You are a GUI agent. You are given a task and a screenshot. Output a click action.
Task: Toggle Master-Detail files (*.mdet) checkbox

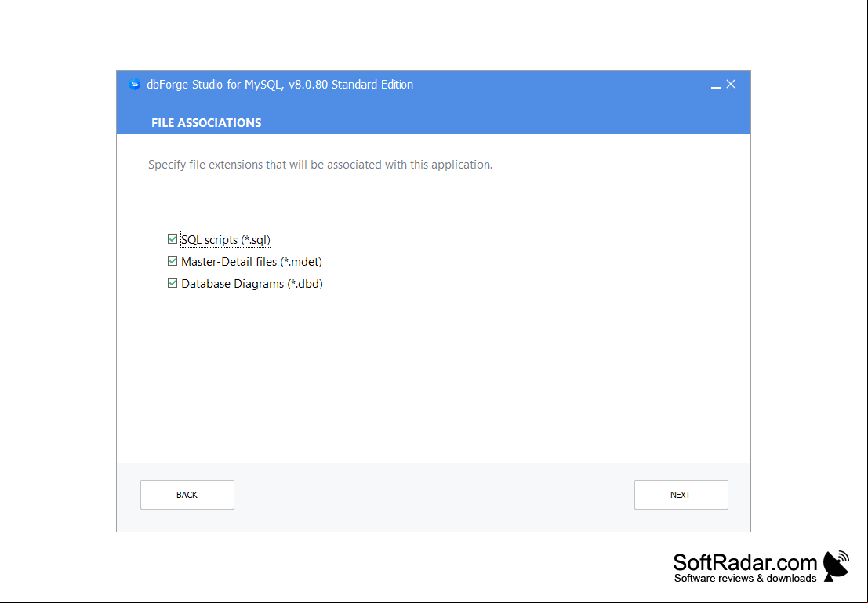pyautogui.click(x=173, y=261)
